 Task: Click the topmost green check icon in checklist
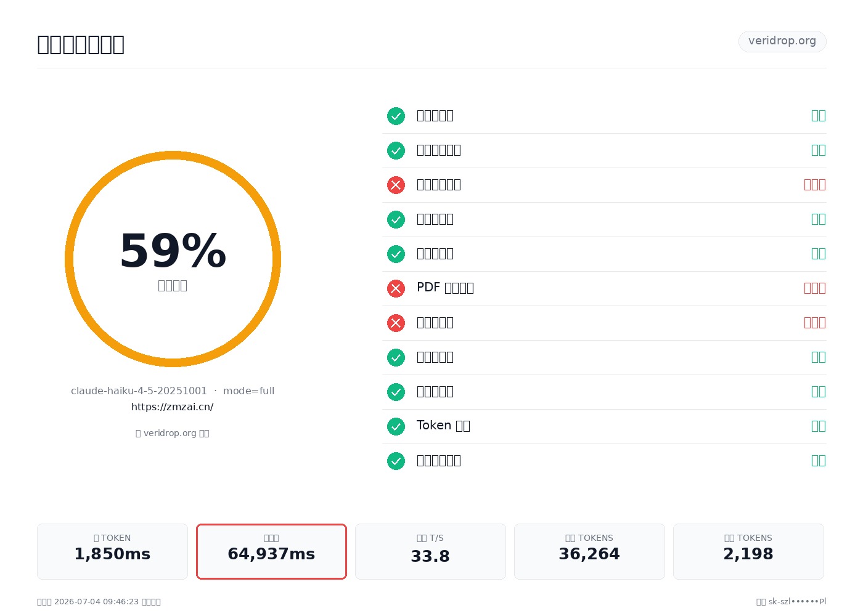pos(396,116)
